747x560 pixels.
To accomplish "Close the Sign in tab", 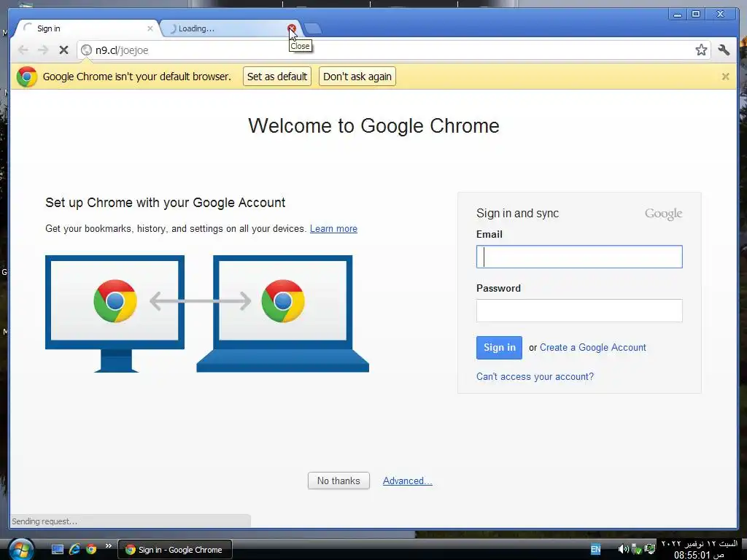I will [x=150, y=28].
